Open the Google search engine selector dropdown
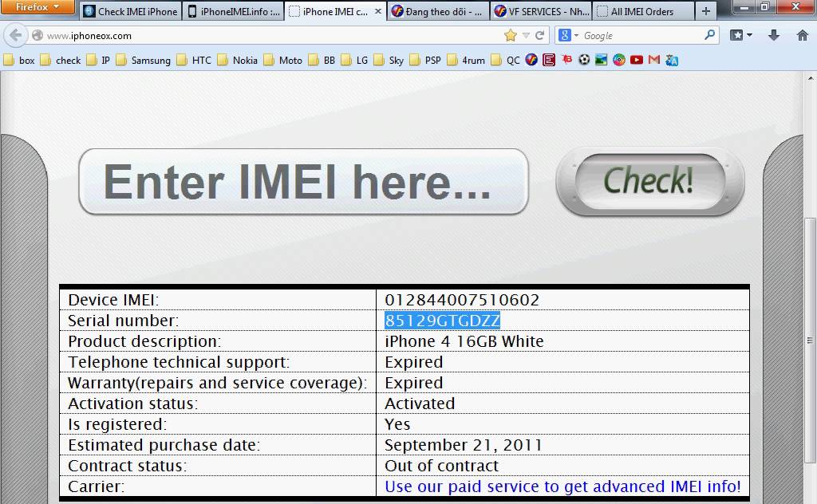The image size is (817, 504). pyautogui.click(x=568, y=35)
